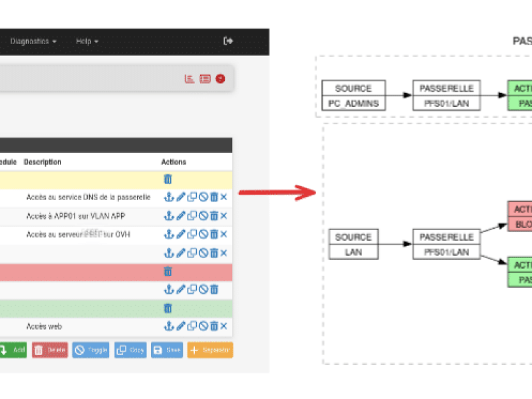The height and width of the screenshot is (399, 532).
Task: Select the SOURCE PC_ADMINS box in the diagram
Action: pyautogui.click(x=353, y=96)
